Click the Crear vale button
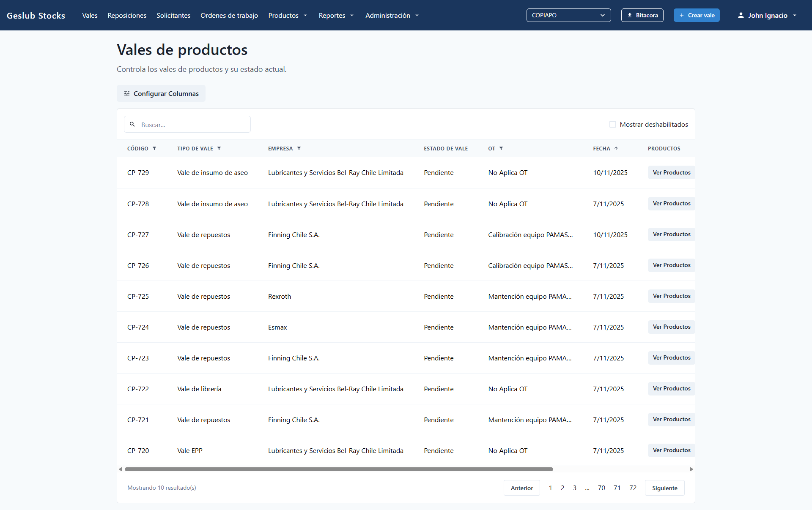 pyautogui.click(x=696, y=15)
